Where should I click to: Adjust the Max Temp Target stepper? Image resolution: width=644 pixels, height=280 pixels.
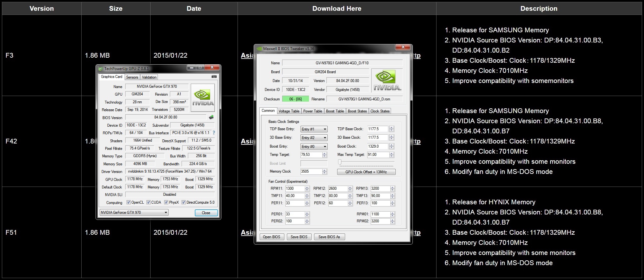click(x=392, y=155)
